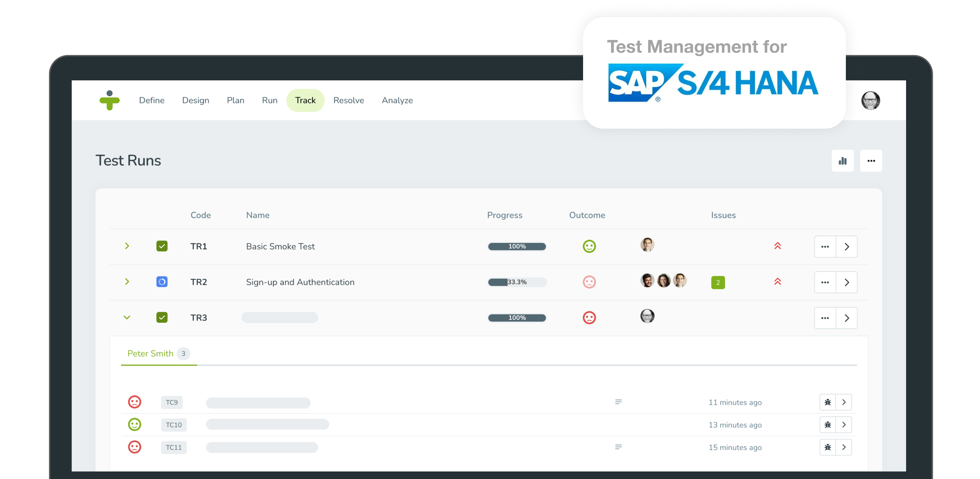This screenshot has width=980, height=479.
Task: Open TR1 details with right chevron
Action: 847,247
